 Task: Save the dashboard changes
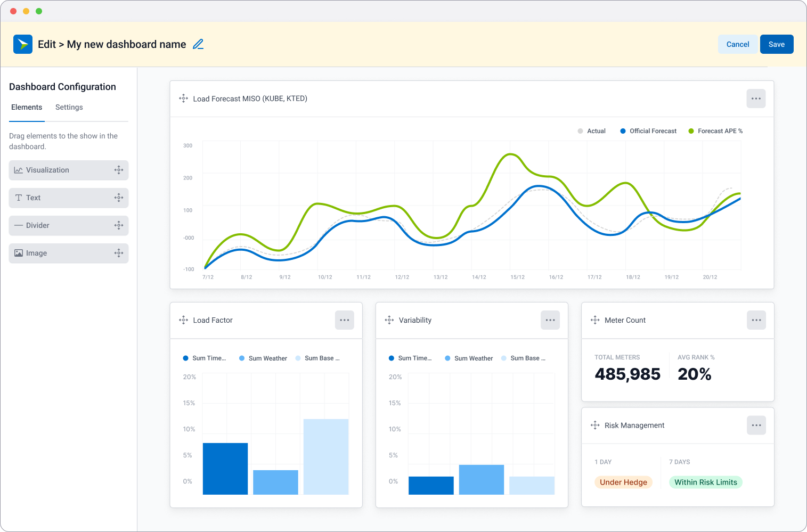776,44
